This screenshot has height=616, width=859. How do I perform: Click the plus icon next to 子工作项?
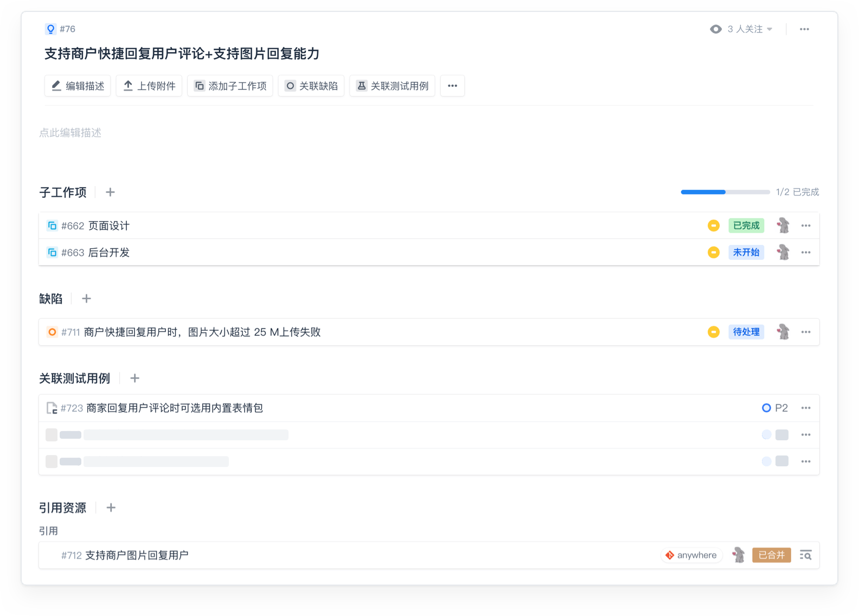coord(110,193)
